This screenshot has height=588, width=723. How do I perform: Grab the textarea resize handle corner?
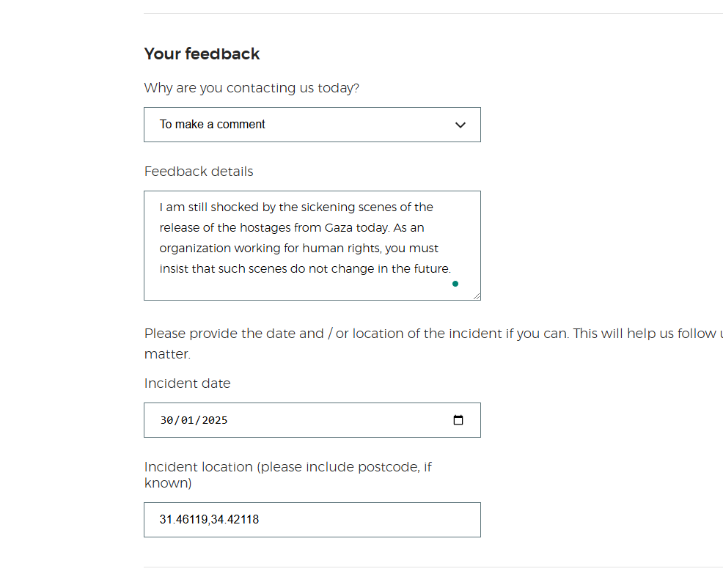click(477, 296)
